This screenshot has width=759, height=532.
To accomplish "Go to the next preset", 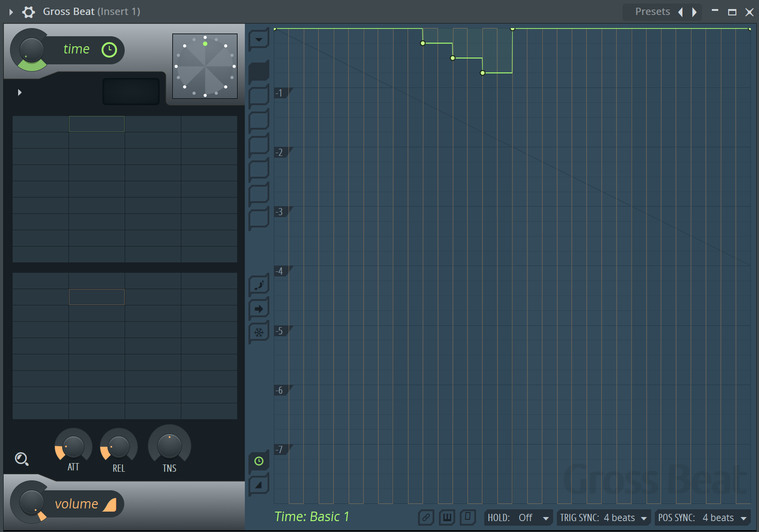I will coord(694,12).
